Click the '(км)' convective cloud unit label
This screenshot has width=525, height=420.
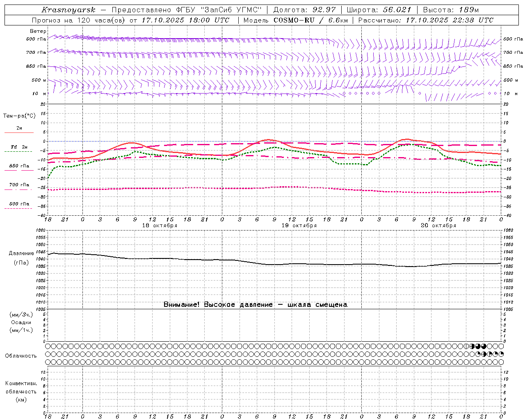[x=21, y=399]
